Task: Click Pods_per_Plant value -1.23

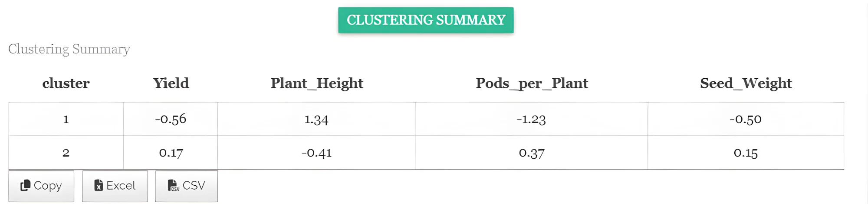Action: tap(531, 119)
